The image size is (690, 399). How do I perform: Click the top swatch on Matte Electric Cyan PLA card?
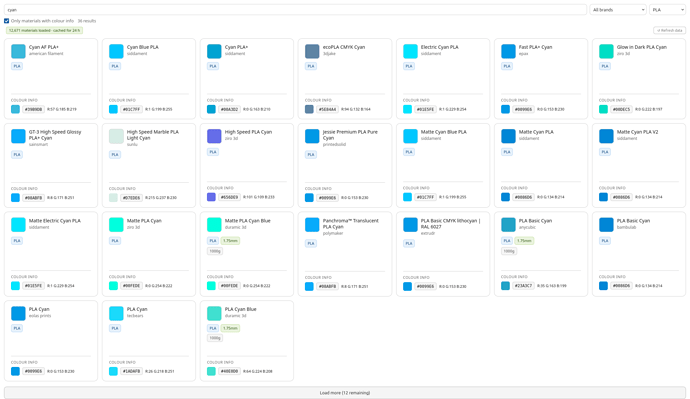click(x=18, y=224)
